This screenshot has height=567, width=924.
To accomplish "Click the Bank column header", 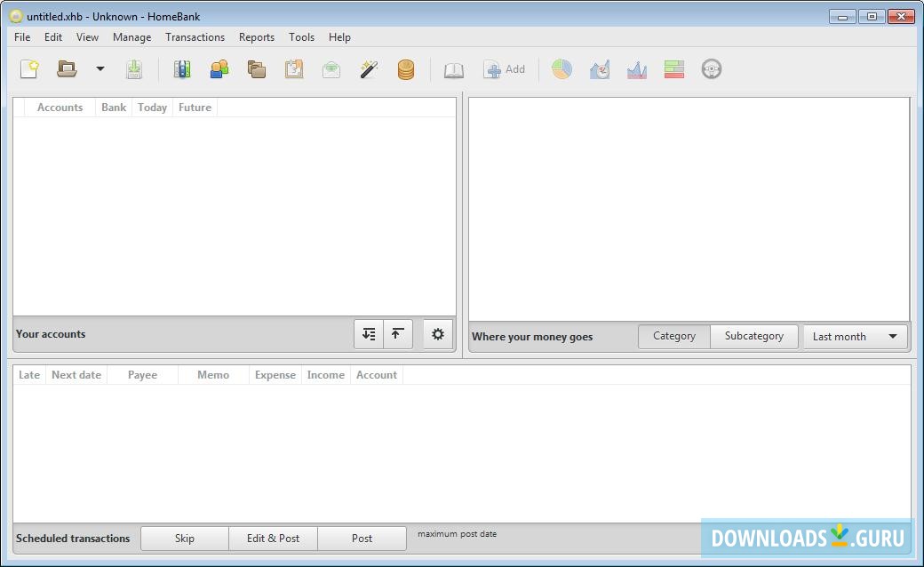I will click(114, 108).
